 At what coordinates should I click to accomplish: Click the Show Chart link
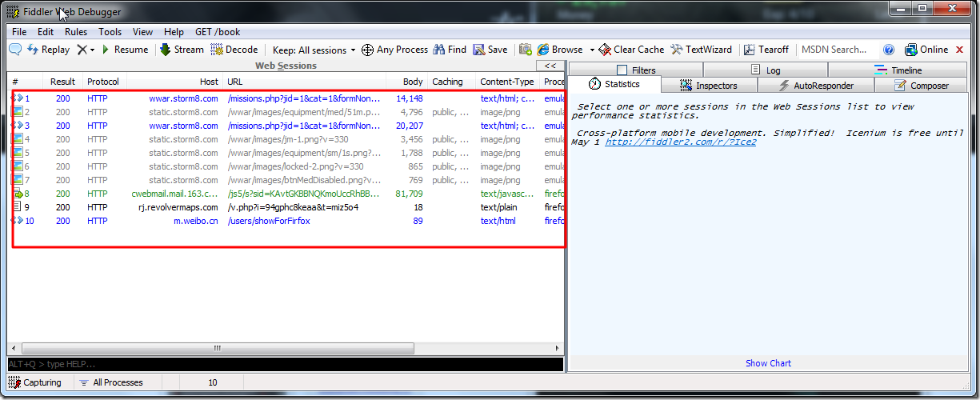point(768,363)
